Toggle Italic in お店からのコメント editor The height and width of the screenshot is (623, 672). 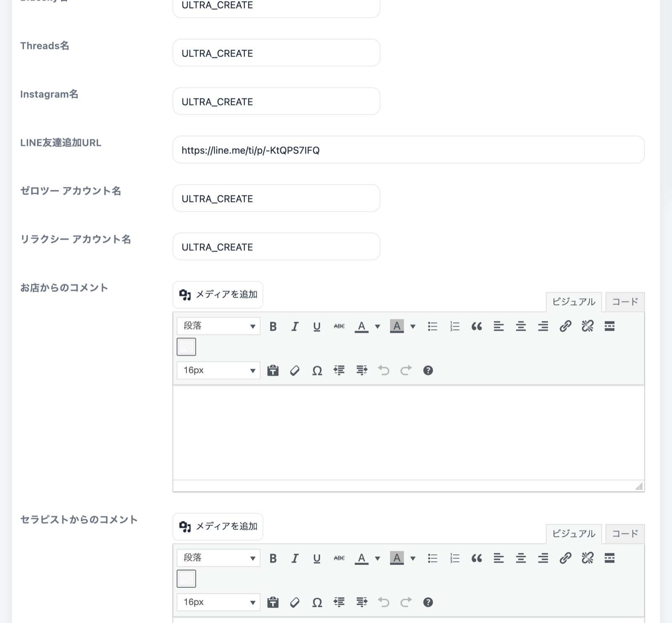tap(295, 326)
